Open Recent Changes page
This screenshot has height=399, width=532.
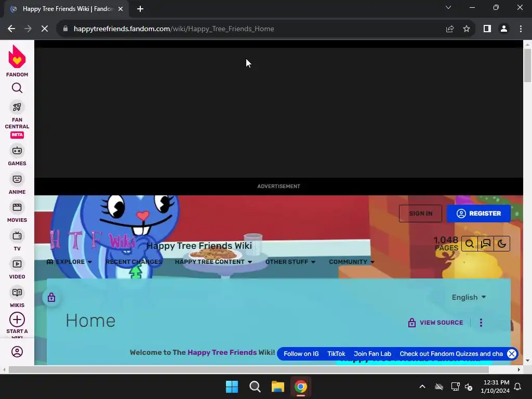(x=134, y=262)
